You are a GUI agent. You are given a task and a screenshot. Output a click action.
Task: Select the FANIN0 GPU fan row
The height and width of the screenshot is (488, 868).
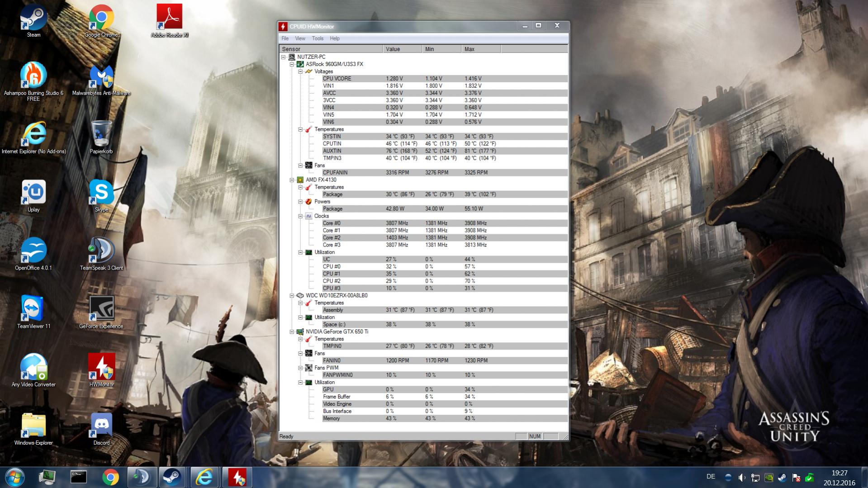click(x=445, y=361)
